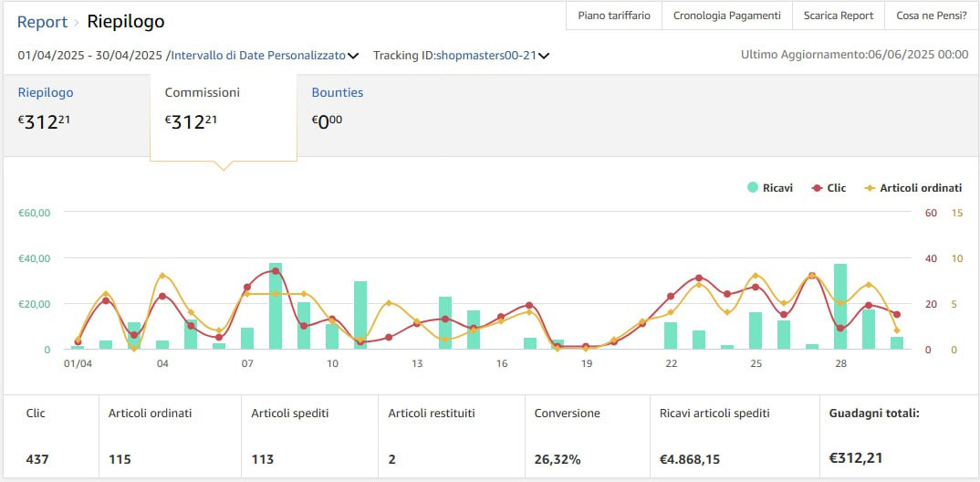Select the shopmasters00-21 tracking ID link
The width and height of the screenshot is (980, 482).
click(485, 56)
